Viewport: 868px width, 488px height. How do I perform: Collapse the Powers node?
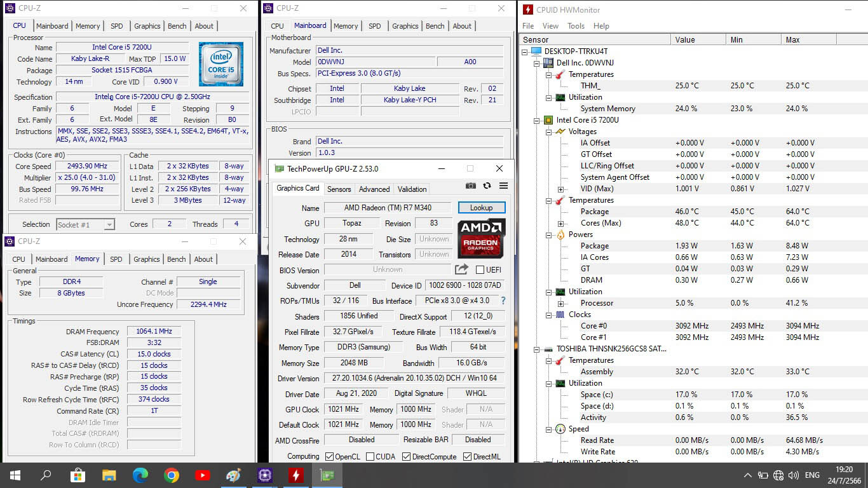pyautogui.click(x=548, y=234)
